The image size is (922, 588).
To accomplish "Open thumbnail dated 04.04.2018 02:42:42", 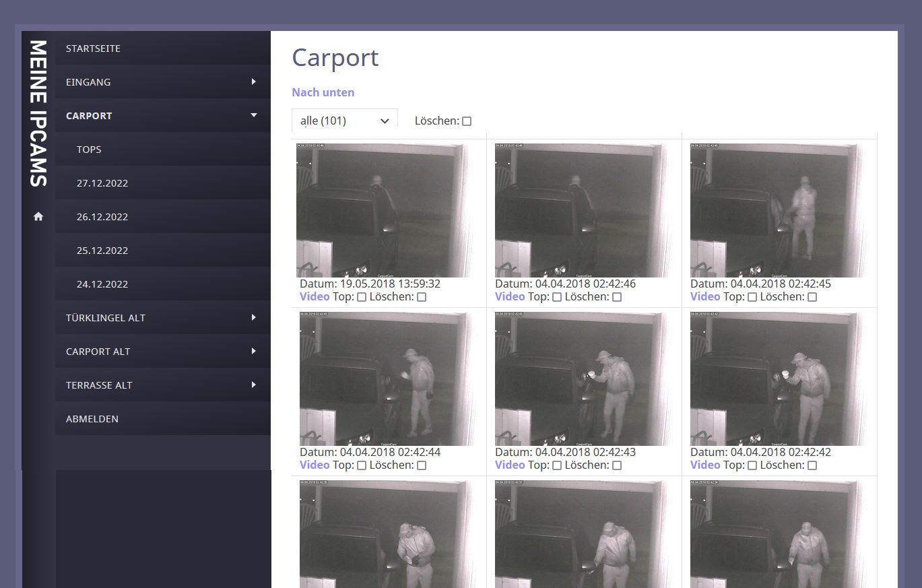I will 776,378.
